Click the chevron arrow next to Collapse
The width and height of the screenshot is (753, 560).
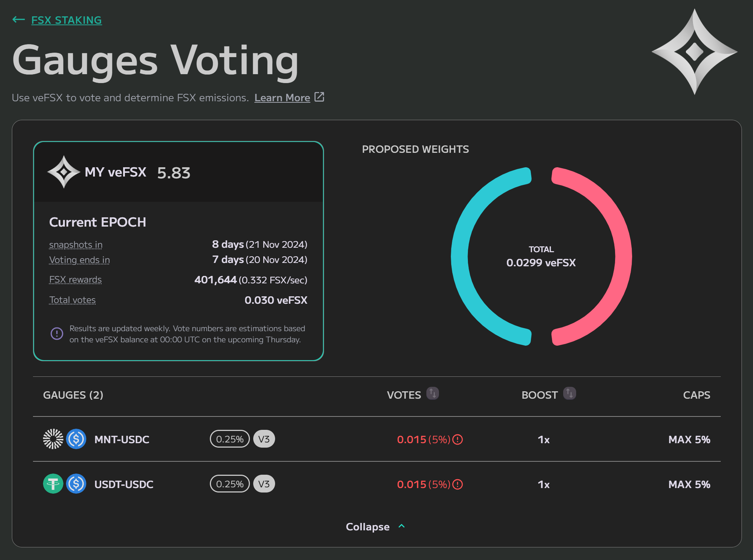pos(402,526)
